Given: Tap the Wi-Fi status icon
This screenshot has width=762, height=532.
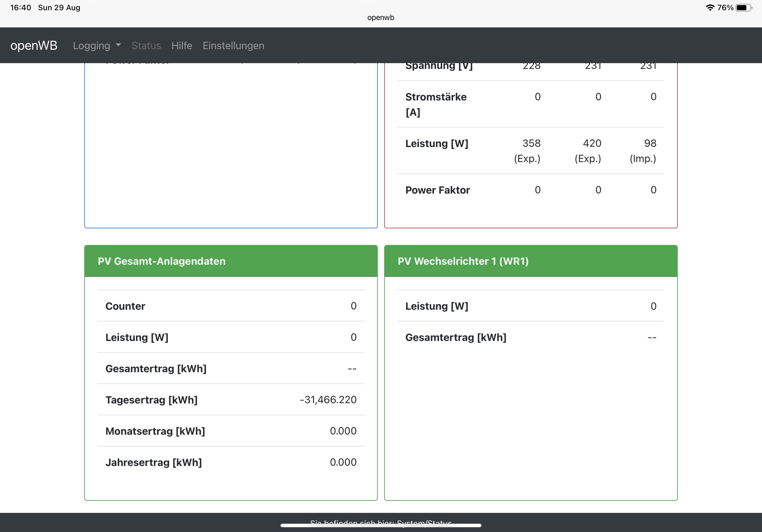Looking at the screenshot, I should (710, 8).
